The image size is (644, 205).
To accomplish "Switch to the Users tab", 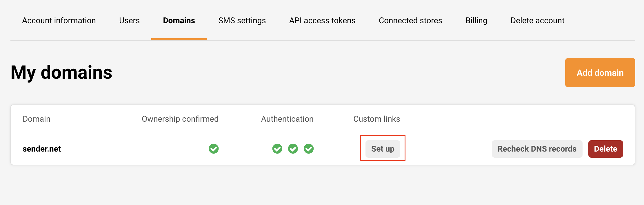I will (x=129, y=21).
